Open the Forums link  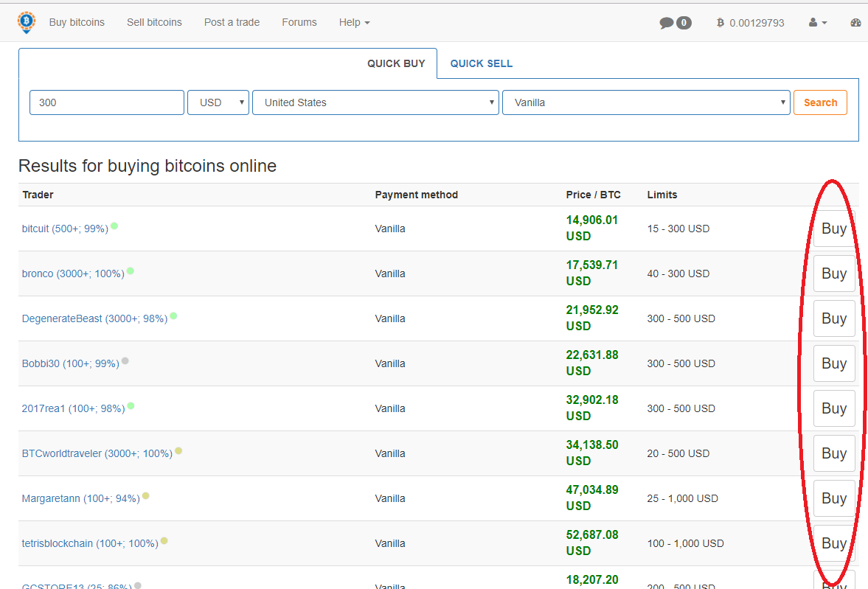coord(299,22)
